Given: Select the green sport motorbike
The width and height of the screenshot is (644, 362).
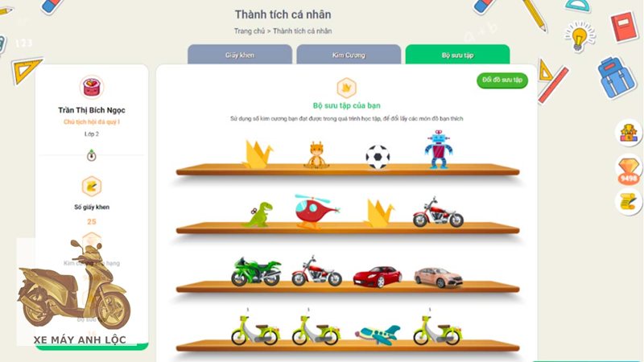Looking at the screenshot, I should tap(256, 271).
